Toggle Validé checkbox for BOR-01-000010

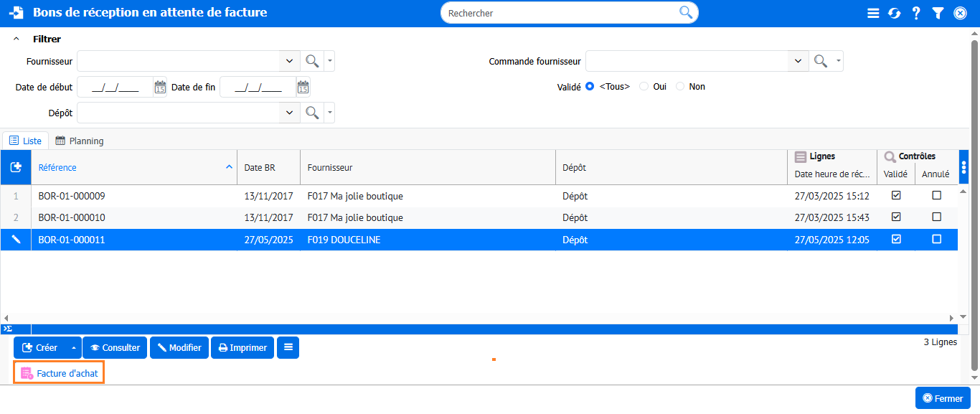point(896,217)
